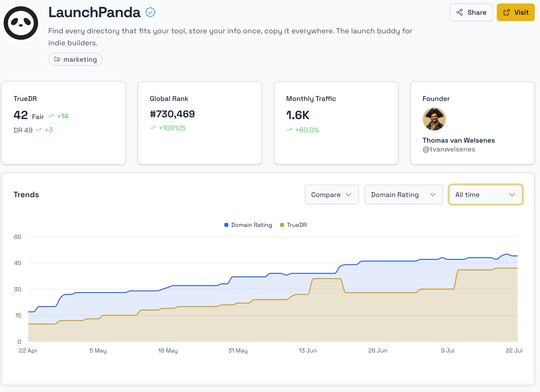Click the share icon in Share button
This screenshot has width=540, height=392.
click(x=460, y=12)
